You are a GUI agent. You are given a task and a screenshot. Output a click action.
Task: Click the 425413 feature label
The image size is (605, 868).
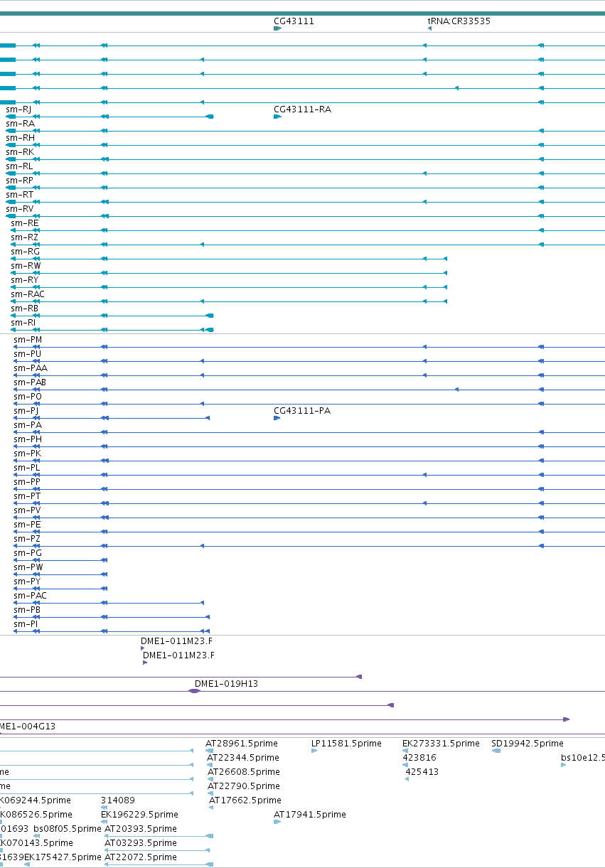point(422,772)
